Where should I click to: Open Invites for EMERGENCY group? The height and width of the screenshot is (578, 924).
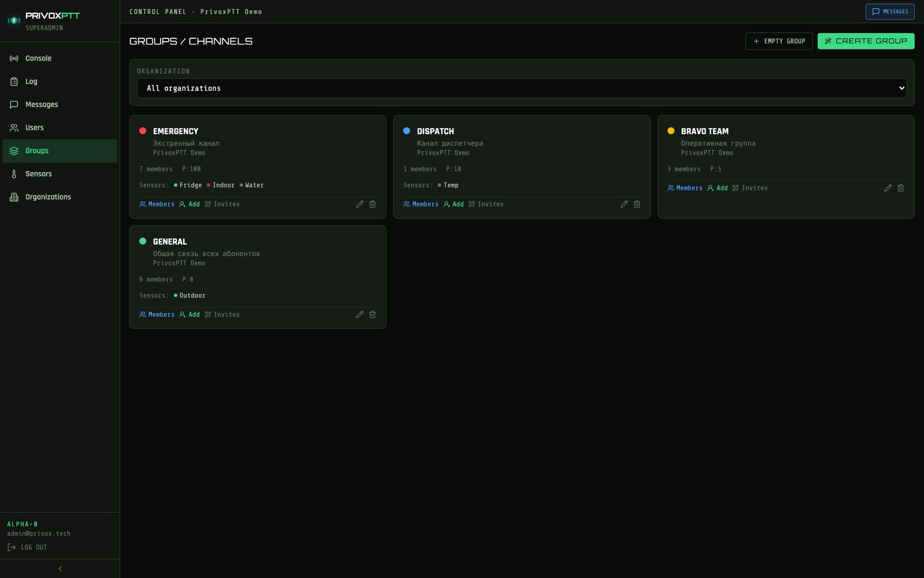[222, 204]
